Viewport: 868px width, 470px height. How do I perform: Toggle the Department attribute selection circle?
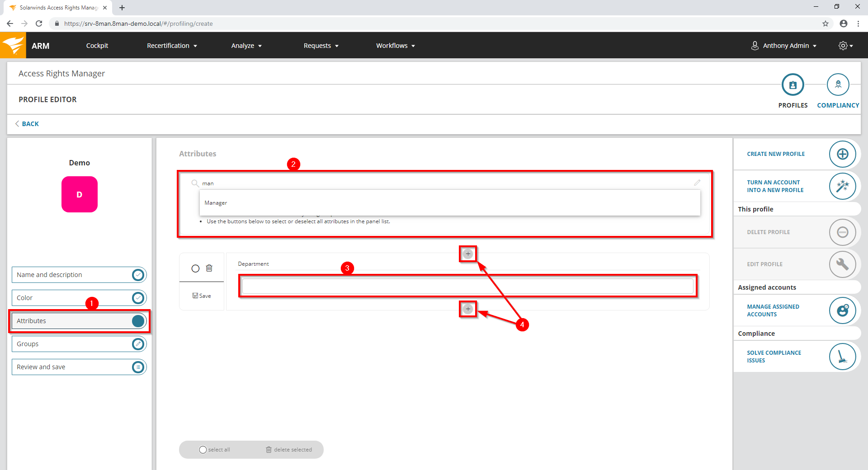(195, 268)
